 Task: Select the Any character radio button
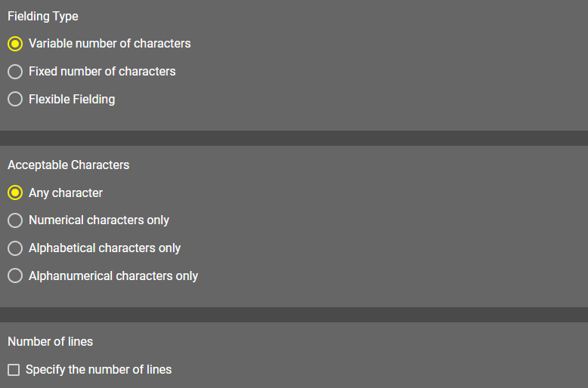(x=15, y=192)
